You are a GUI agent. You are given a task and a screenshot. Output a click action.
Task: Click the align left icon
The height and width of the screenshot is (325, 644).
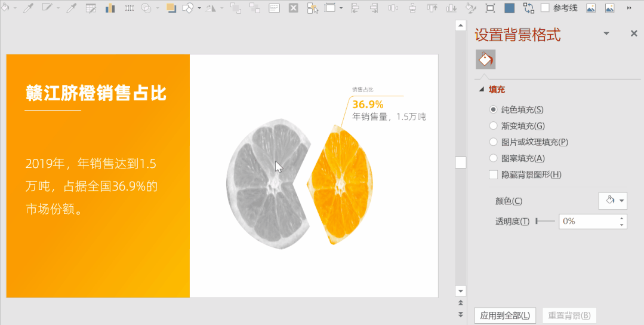(x=355, y=8)
